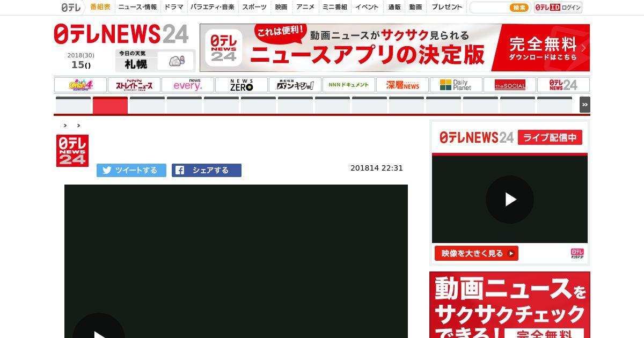
Task: Open the Daily Planet program logo
Action: [456, 85]
